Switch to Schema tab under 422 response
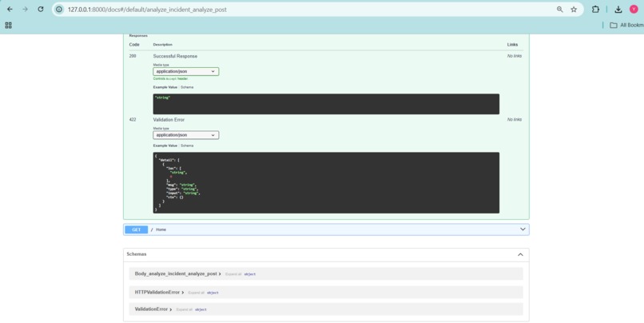 click(x=187, y=146)
